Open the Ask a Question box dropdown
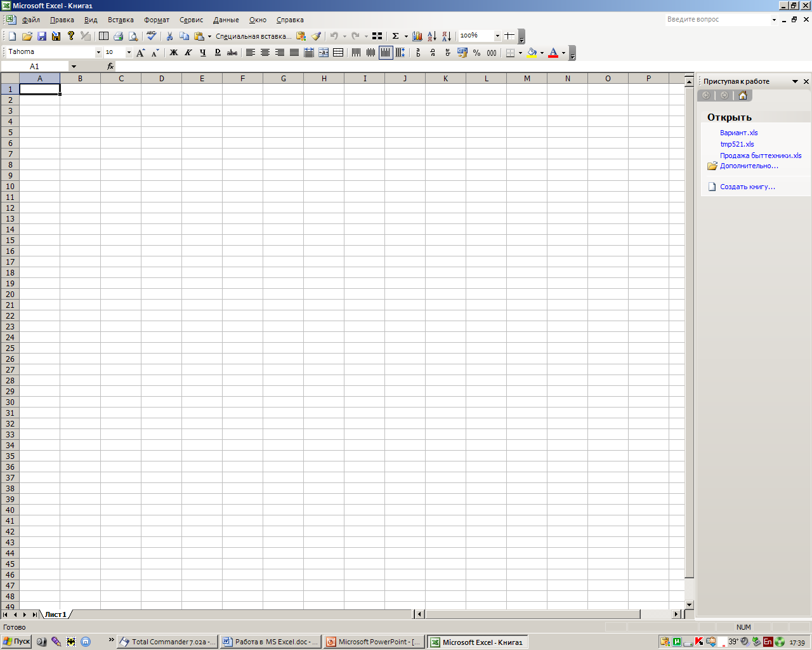 click(x=774, y=20)
